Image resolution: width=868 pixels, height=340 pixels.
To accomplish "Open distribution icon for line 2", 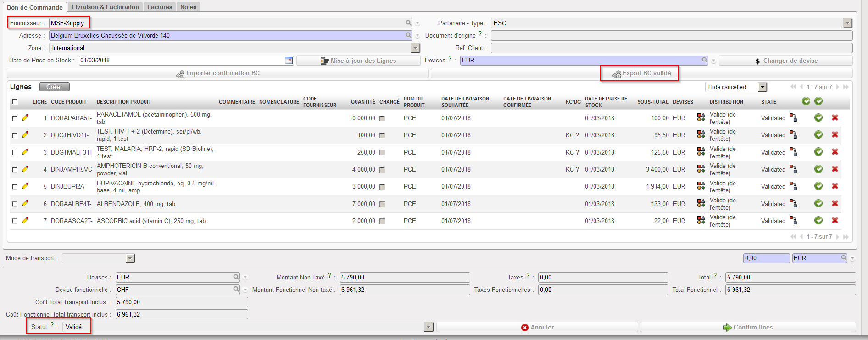I will 701,135.
